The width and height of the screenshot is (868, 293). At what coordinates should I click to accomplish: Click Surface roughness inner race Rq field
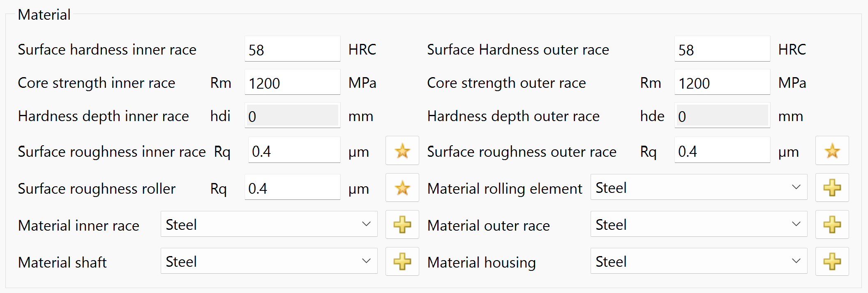click(x=294, y=151)
